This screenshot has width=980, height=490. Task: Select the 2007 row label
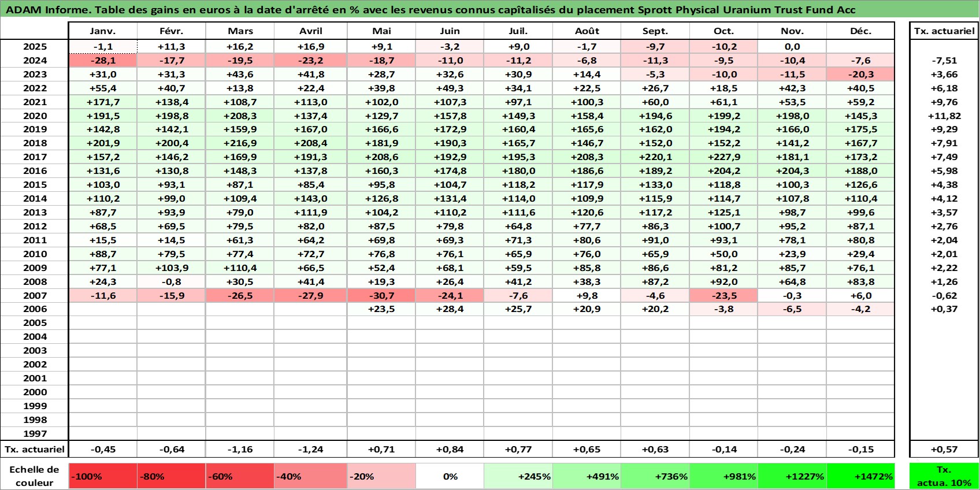click(35, 295)
